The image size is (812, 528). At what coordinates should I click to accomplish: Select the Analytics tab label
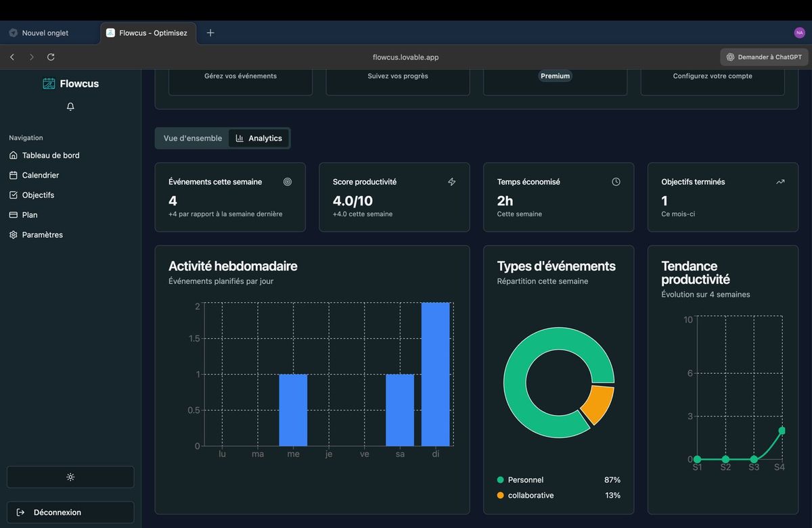265,138
